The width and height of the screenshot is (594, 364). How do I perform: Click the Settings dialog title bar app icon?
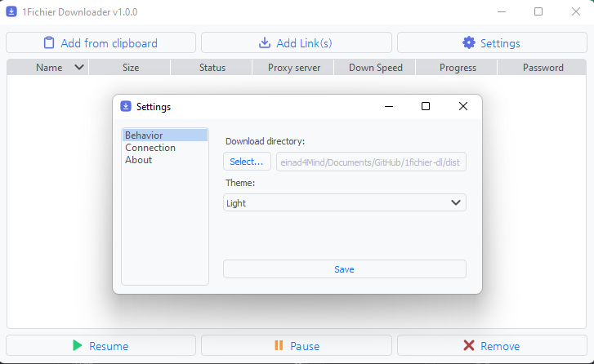126,106
